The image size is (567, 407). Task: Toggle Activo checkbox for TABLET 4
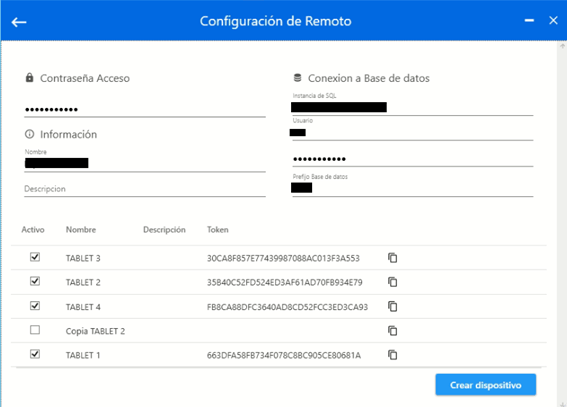coord(35,306)
